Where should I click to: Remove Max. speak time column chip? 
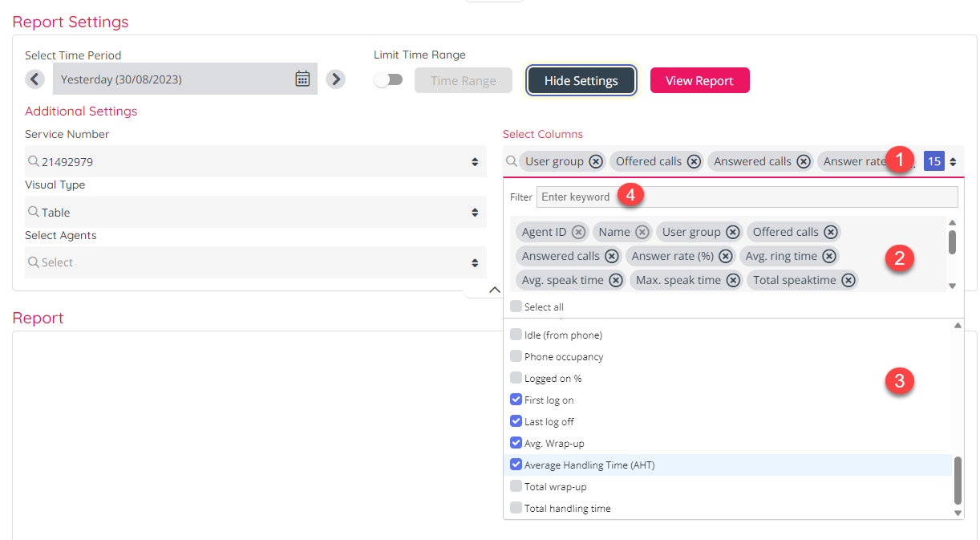733,280
